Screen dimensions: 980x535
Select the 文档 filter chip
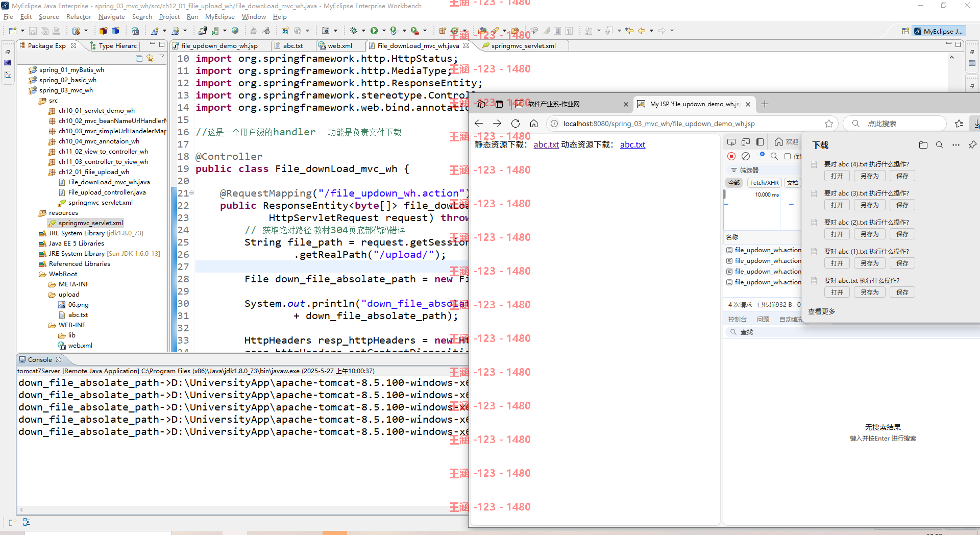click(792, 183)
